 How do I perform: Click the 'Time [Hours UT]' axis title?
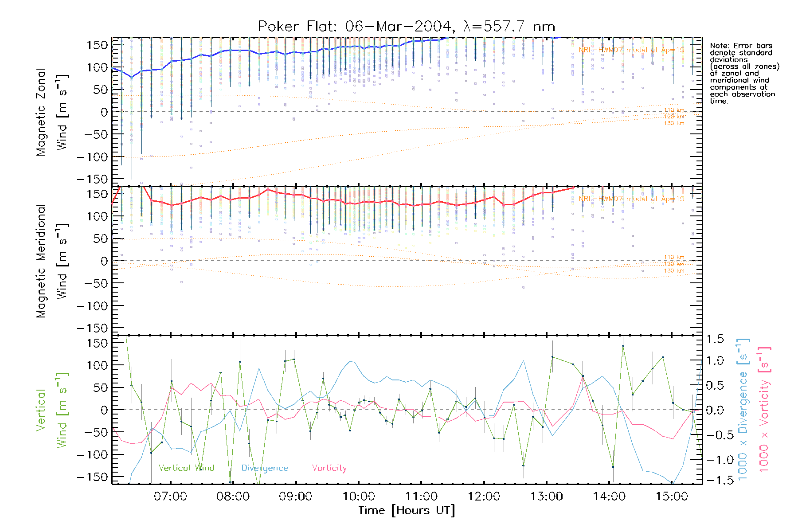pyautogui.click(x=407, y=511)
